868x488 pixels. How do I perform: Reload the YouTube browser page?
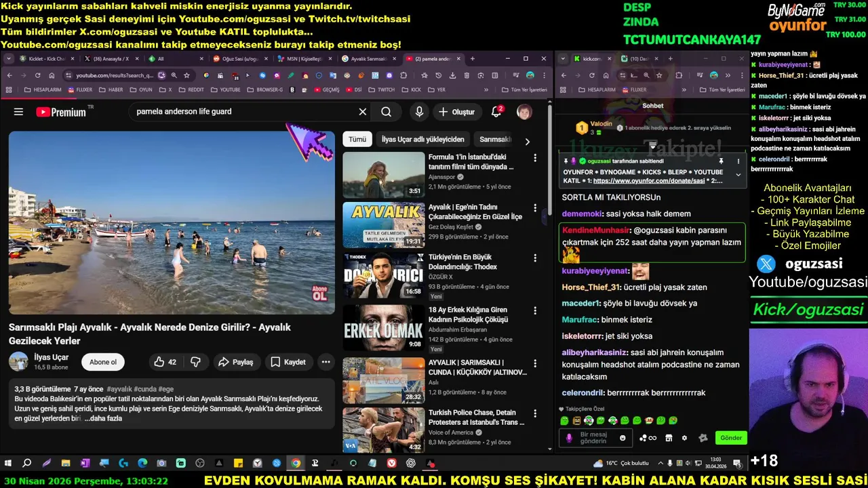coord(39,75)
